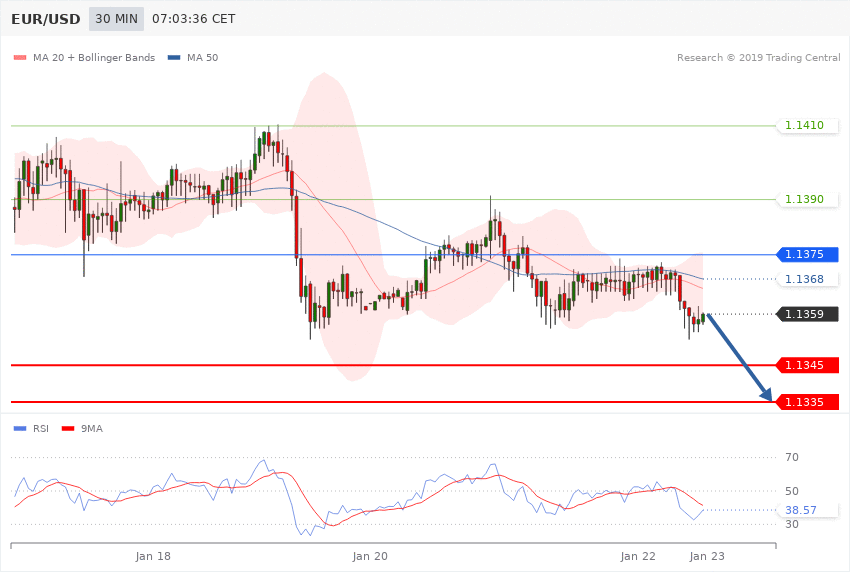Click the MA 20 + Bollinger Bands legend swatch
Image resolution: width=850 pixels, height=576 pixels.
(x=20, y=57)
